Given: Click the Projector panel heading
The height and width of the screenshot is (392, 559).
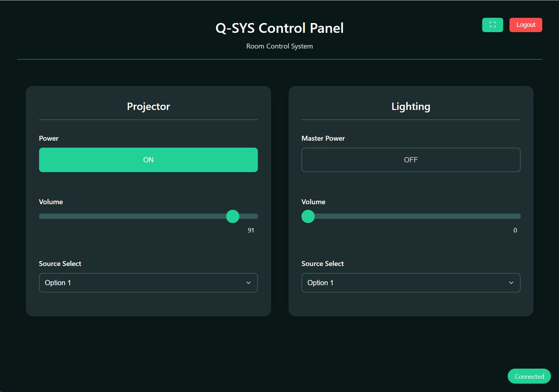Looking at the screenshot, I should click(x=148, y=106).
